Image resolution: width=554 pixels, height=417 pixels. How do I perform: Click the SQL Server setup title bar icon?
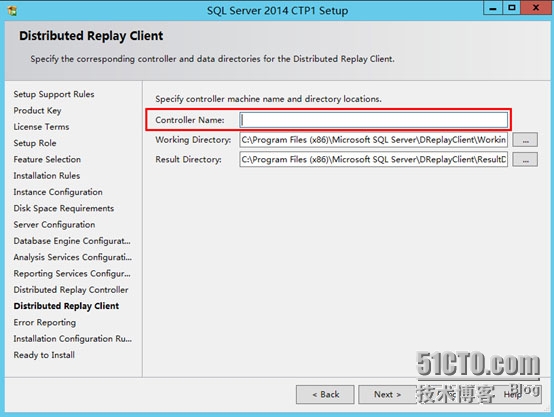[x=12, y=11]
